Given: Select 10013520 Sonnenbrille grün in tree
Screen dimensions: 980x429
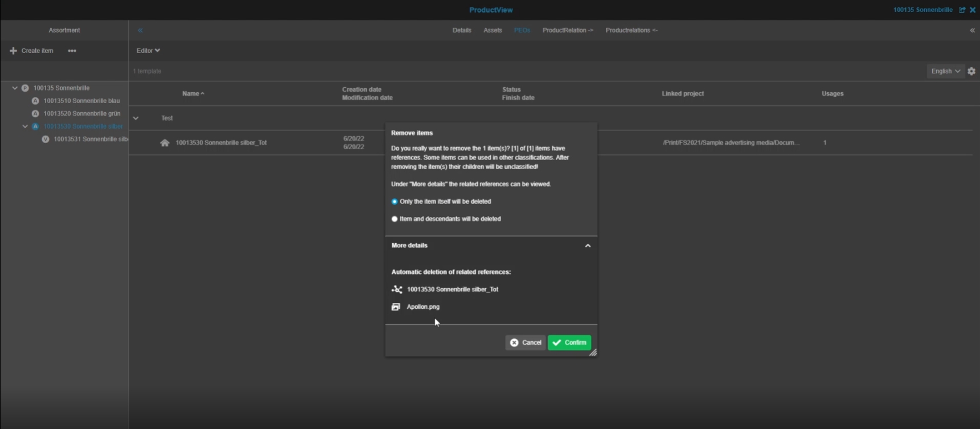Looking at the screenshot, I should pyautogui.click(x=81, y=113).
